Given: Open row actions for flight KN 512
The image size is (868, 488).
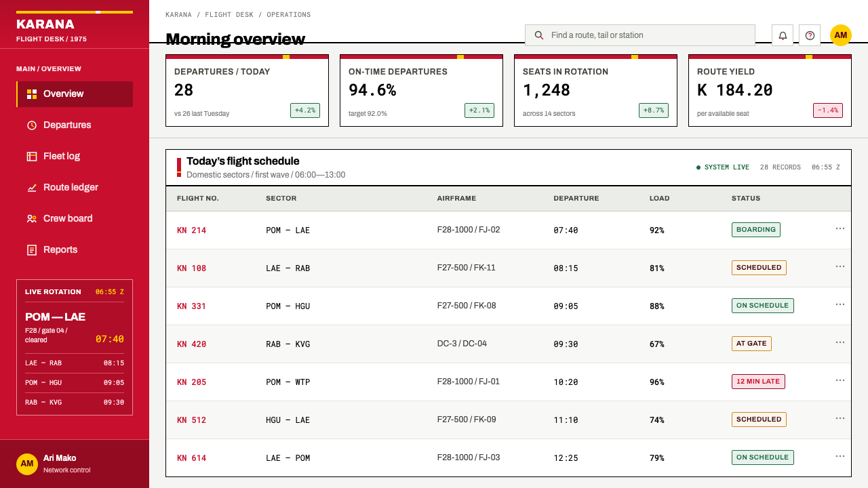Looking at the screenshot, I should point(840,418).
